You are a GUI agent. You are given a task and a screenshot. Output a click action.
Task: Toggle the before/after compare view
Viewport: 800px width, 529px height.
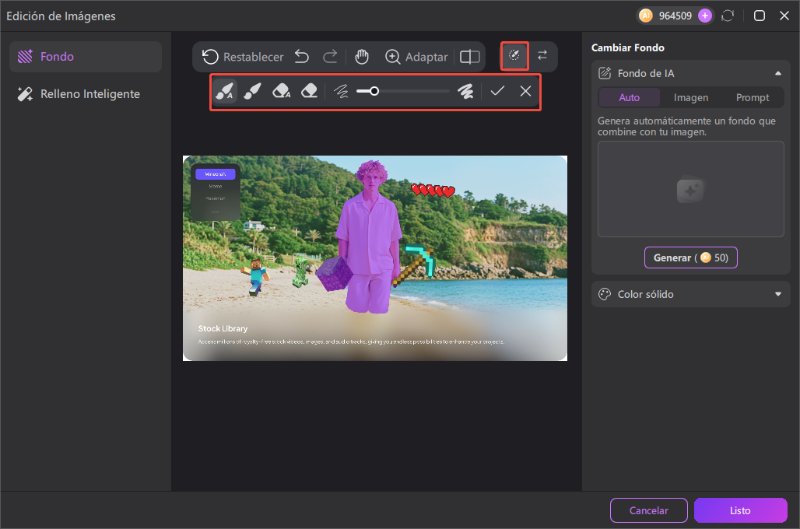(469, 57)
